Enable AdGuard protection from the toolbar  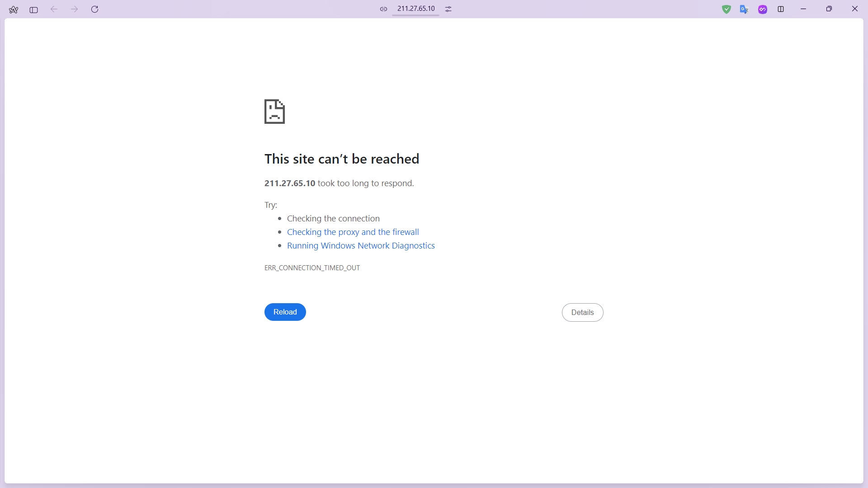pyautogui.click(x=726, y=9)
